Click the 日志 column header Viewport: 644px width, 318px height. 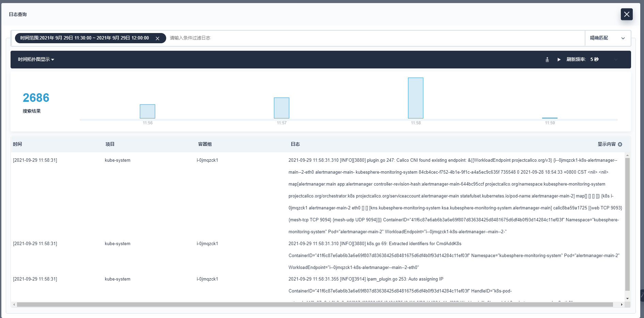click(295, 144)
